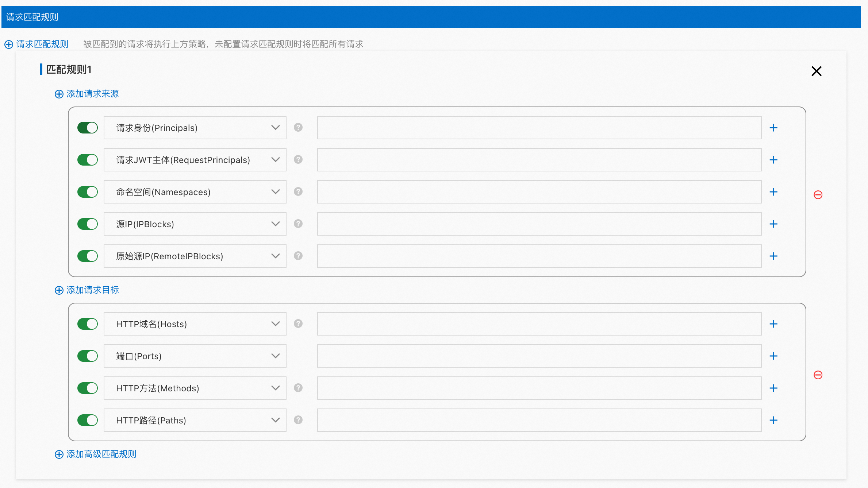
Task: Show help tooltip for RemoteIPBlocks
Action: [x=298, y=256]
